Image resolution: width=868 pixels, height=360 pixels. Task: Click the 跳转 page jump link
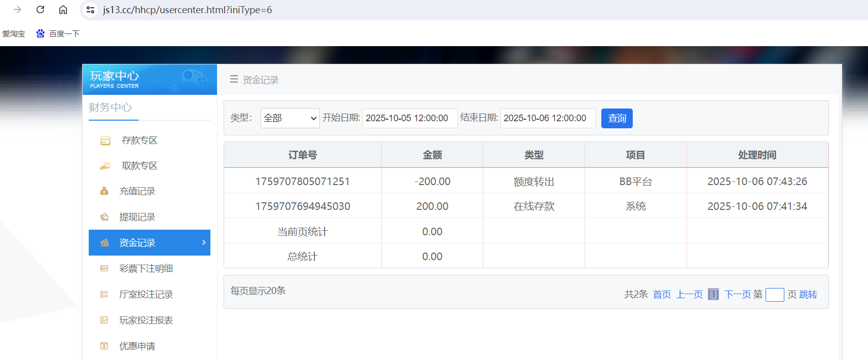(808, 295)
